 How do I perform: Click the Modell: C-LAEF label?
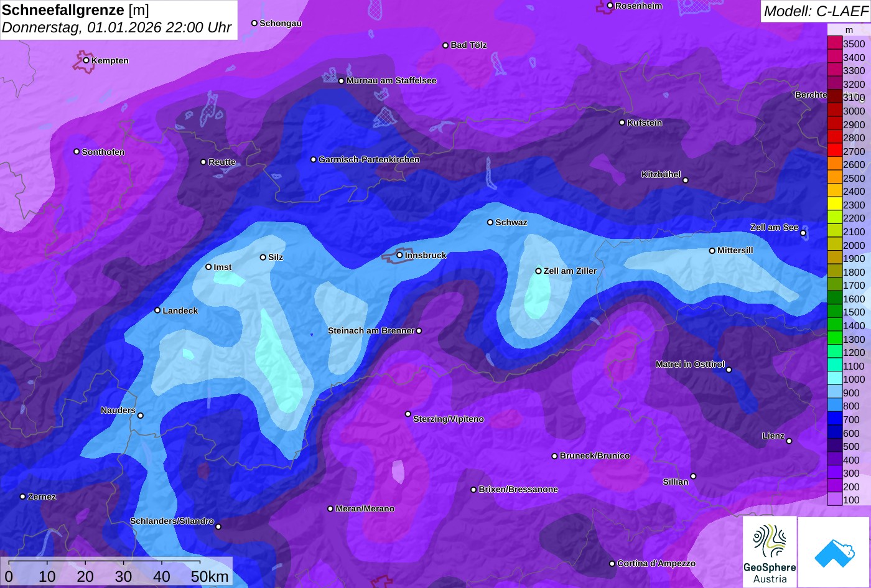point(815,11)
